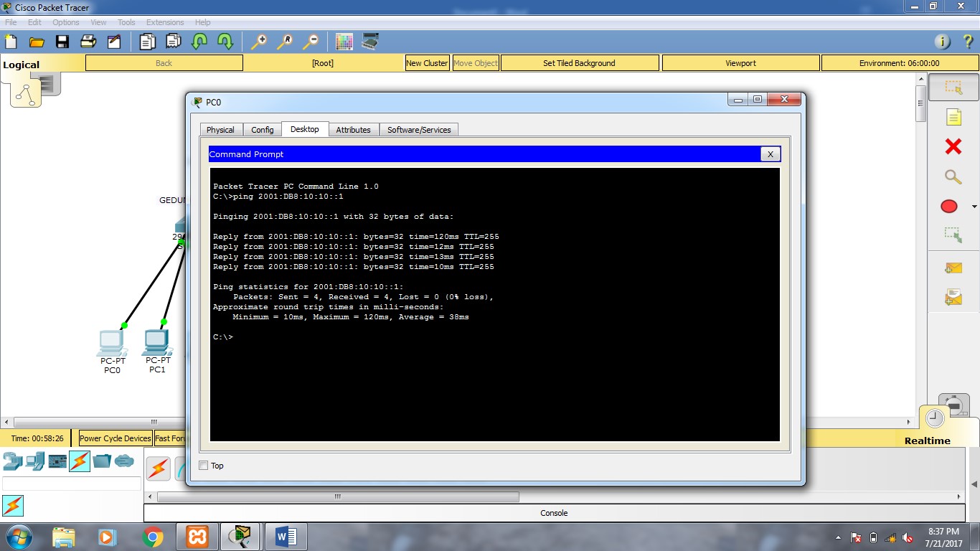
Task: Open a file with the folder icon
Action: click(x=37, y=42)
